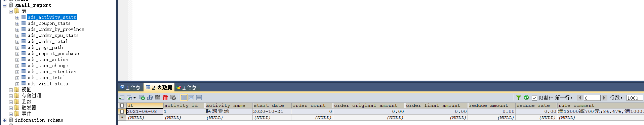The width and height of the screenshot is (644, 125).
Task: Expand the ads_user_retention table
Action: tap(17, 72)
